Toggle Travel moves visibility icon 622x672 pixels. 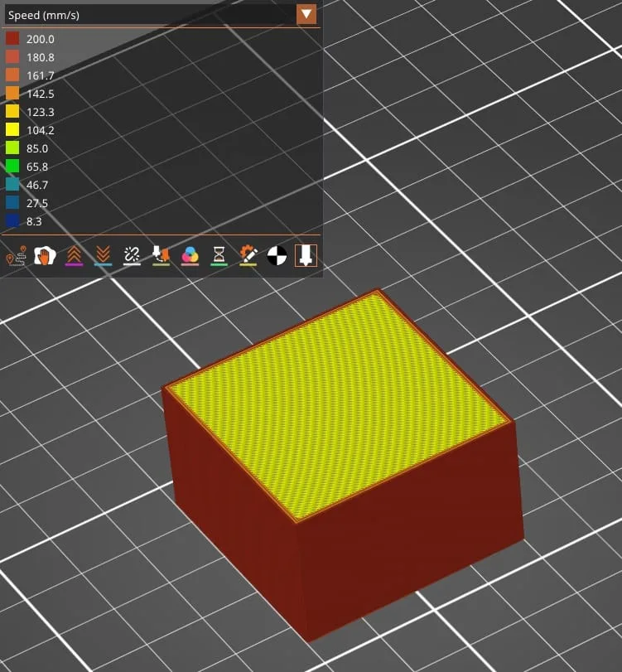(15, 256)
